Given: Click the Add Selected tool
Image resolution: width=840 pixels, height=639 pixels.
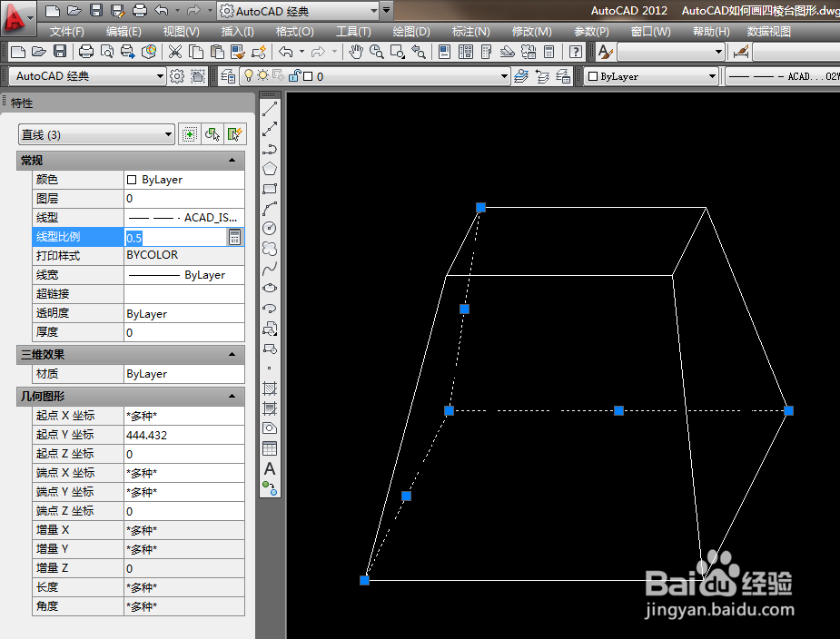Looking at the screenshot, I should [270, 488].
